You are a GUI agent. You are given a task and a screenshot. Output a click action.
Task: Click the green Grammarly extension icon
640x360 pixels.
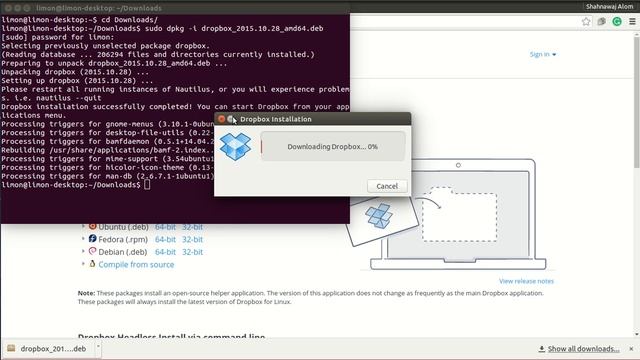(617, 22)
